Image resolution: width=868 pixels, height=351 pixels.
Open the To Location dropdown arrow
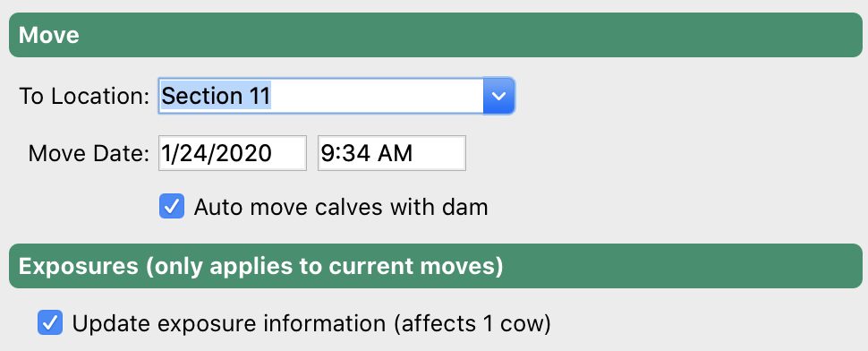tap(498, 97)
